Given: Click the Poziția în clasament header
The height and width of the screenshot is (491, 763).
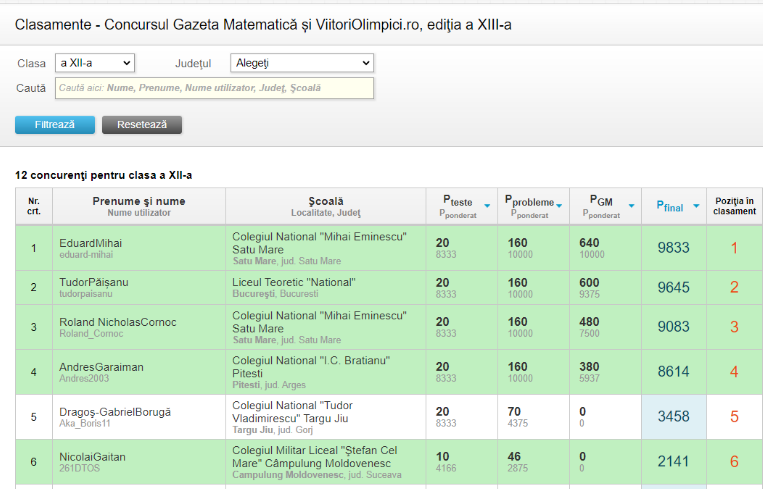Looking at the screenshot, I should [734, 206].
